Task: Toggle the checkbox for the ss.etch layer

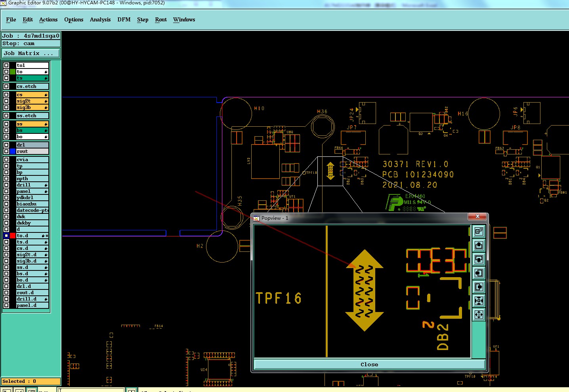Action: point(6,116)
